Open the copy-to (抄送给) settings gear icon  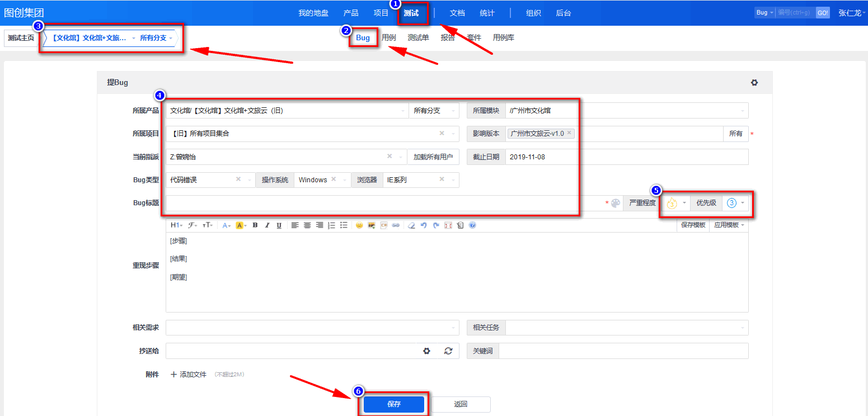426,351
